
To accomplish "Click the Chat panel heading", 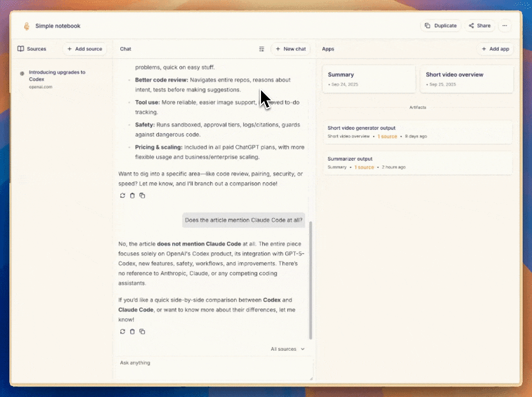I will 125,49.
